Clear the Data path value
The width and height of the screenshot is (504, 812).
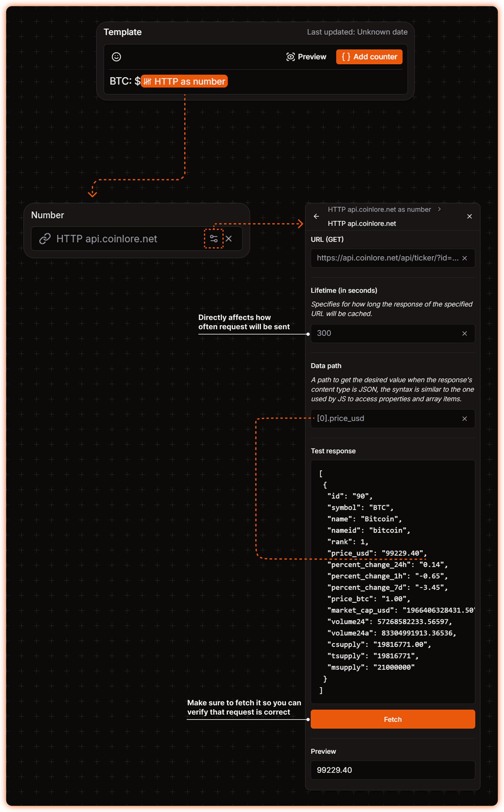[x=464, y=419]
